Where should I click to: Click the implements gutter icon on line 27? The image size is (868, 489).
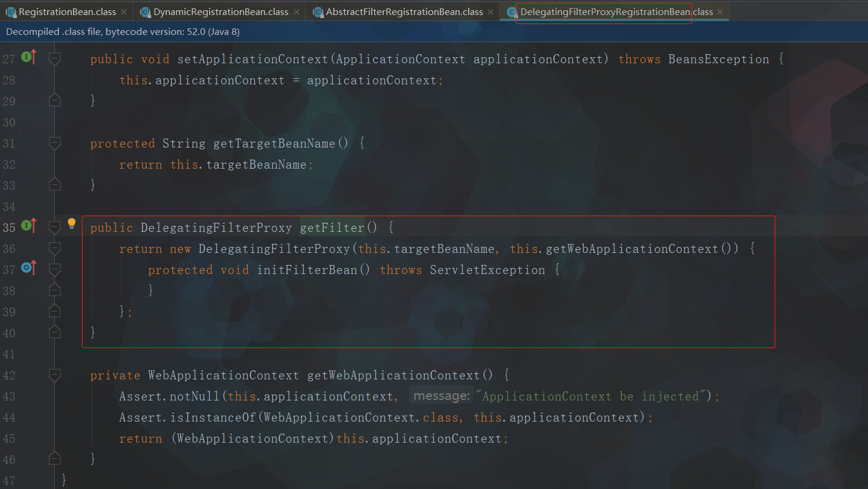pos(29,58)
